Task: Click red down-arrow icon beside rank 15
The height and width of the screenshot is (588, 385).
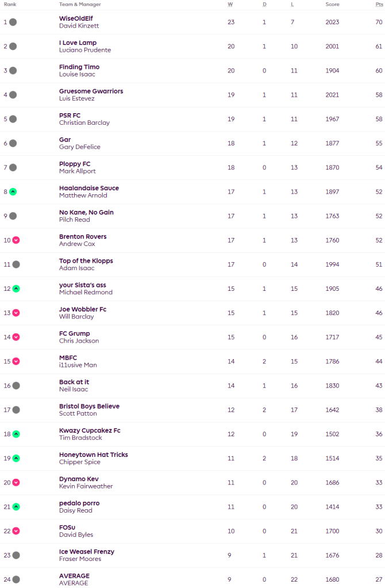Action: click(x=16, y=362)
